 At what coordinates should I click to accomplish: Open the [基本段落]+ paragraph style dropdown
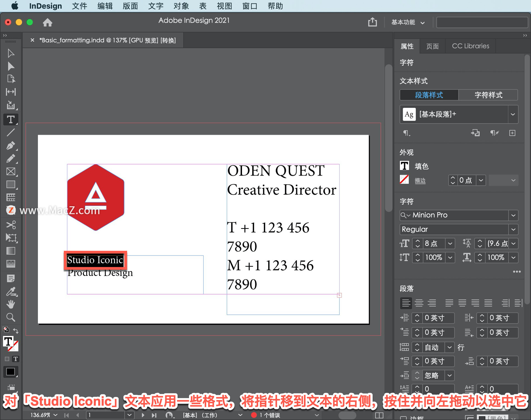click(x=513, y=114)
